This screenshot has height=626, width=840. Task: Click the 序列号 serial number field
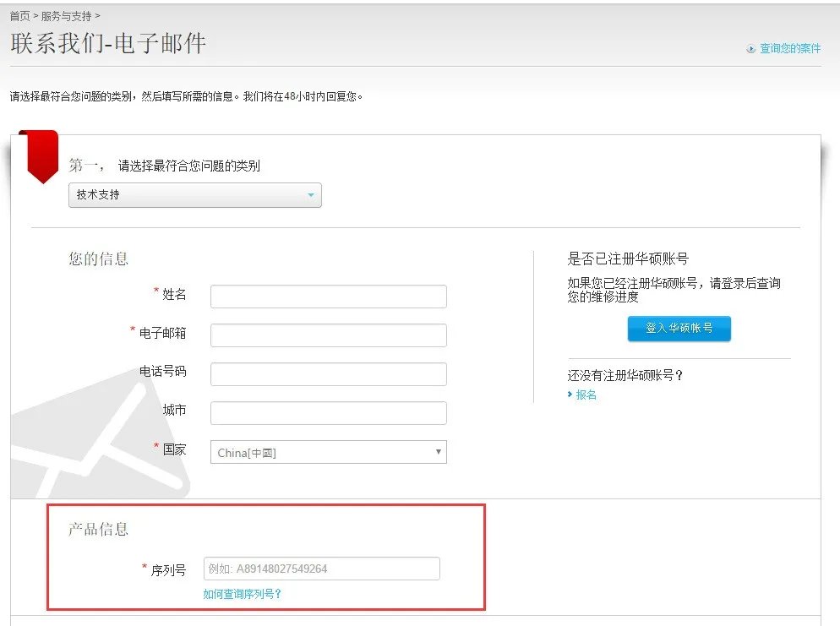point(321,569)
